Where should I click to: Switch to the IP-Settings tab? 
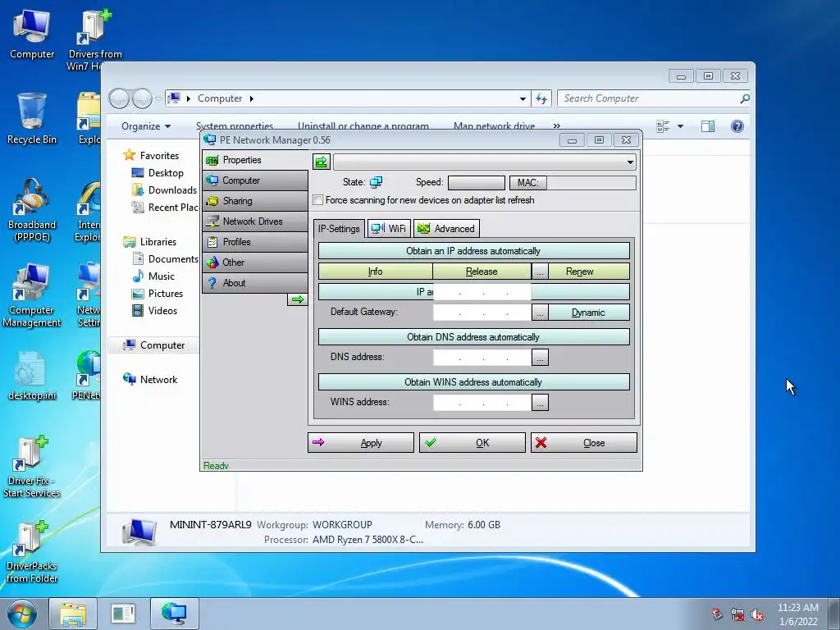click(x=339, y=229)
